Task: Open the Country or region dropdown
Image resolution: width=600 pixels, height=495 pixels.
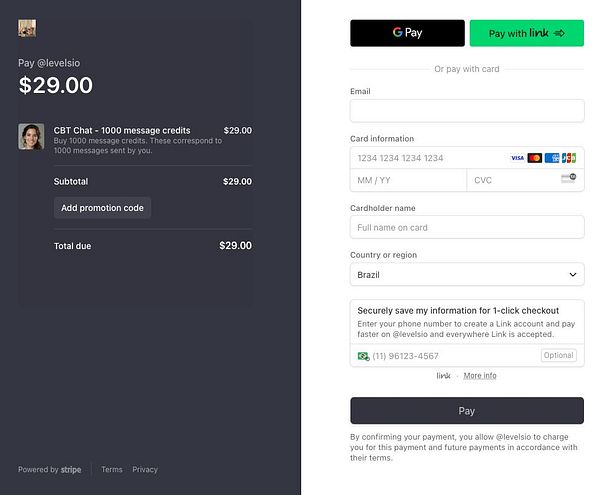Action: 467,274
